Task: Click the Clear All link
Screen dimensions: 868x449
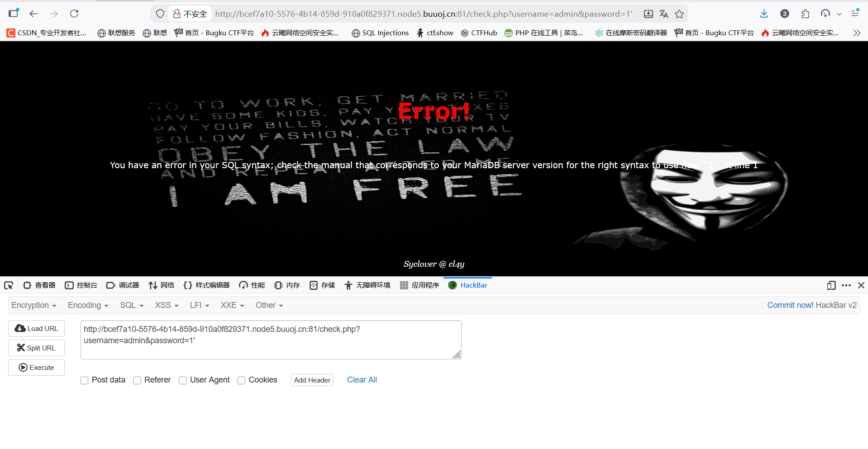Action: pyautogui.click(x=362, y=380)
